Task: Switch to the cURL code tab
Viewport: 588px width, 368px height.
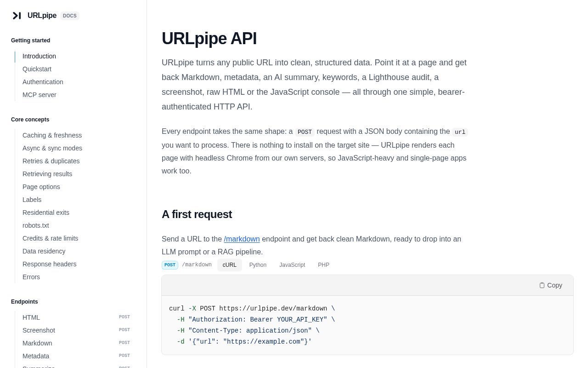Action: click(230, 265)
